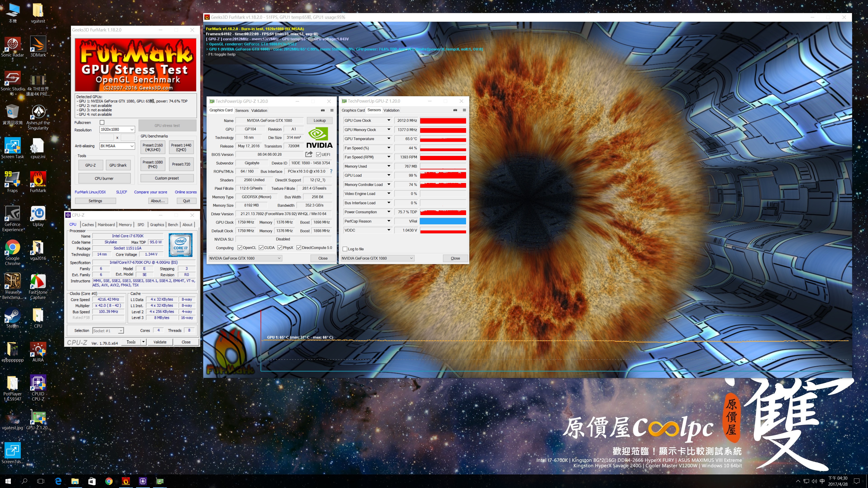
Task: Open Ashes of the Singularity icon
Action: tap(38, 117)
